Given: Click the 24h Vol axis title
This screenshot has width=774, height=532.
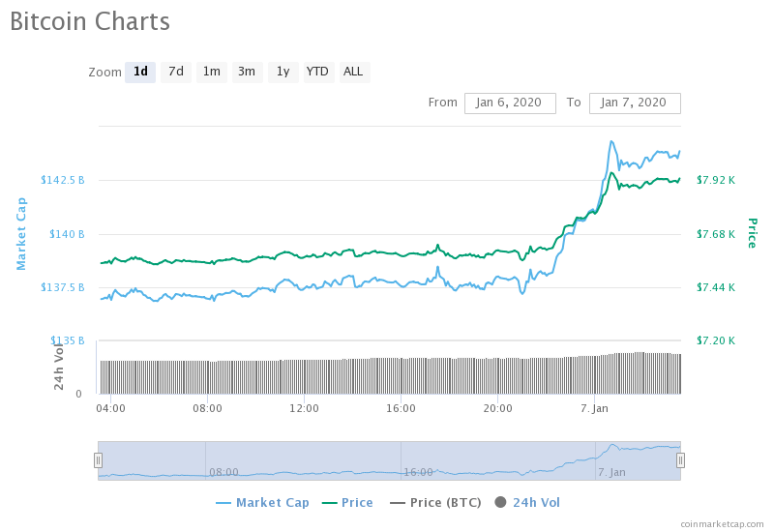Looking at the screenshot, I should tap(59, 366).
